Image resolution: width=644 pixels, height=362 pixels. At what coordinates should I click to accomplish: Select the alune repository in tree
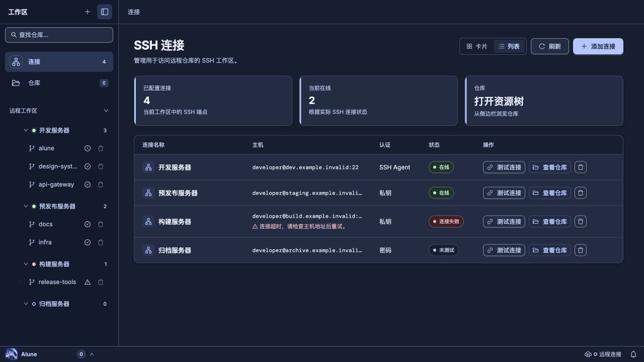46,148
